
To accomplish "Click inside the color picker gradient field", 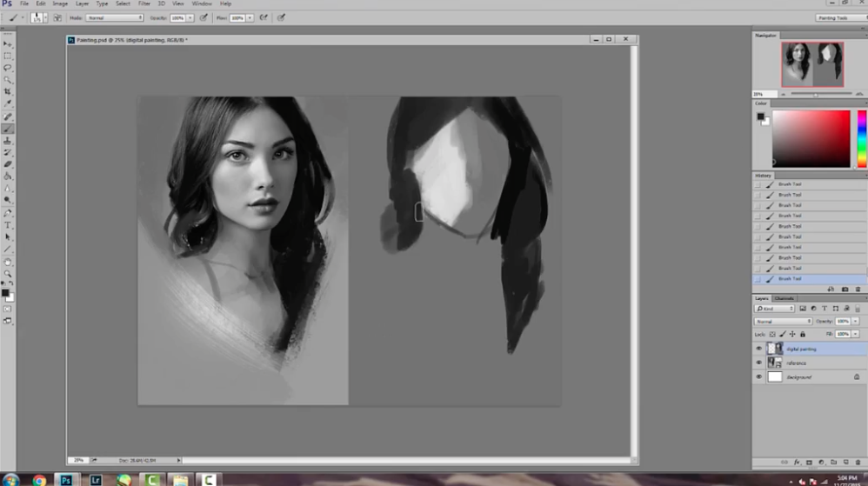I will 811,137.
